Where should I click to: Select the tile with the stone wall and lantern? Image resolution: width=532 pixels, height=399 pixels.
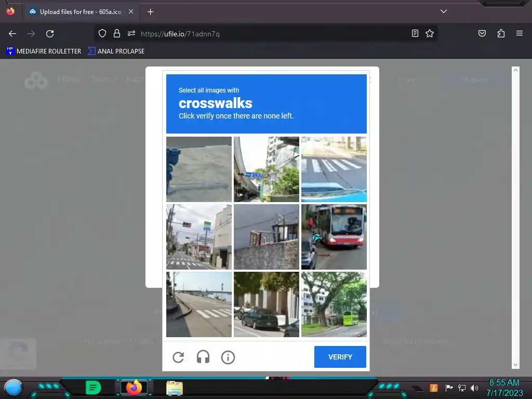[267, 237]
